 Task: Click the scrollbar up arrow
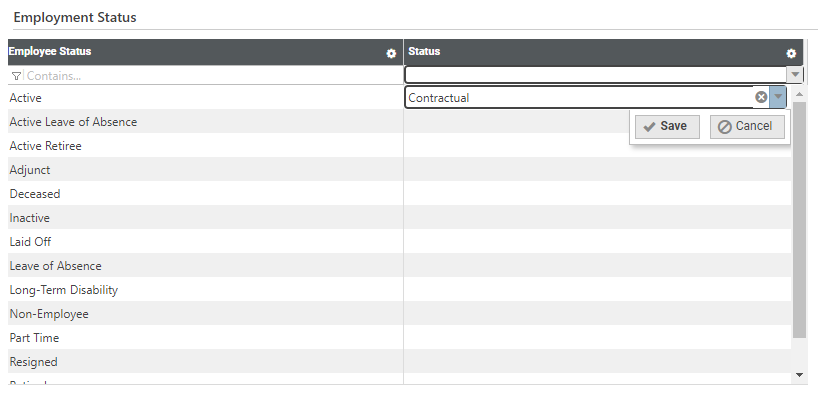(799, 94)
